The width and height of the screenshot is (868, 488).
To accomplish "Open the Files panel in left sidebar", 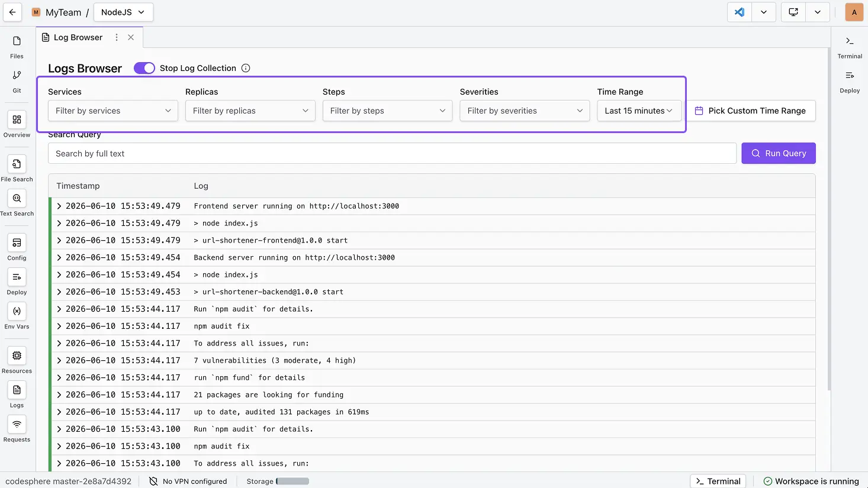I will pos(17,47).
